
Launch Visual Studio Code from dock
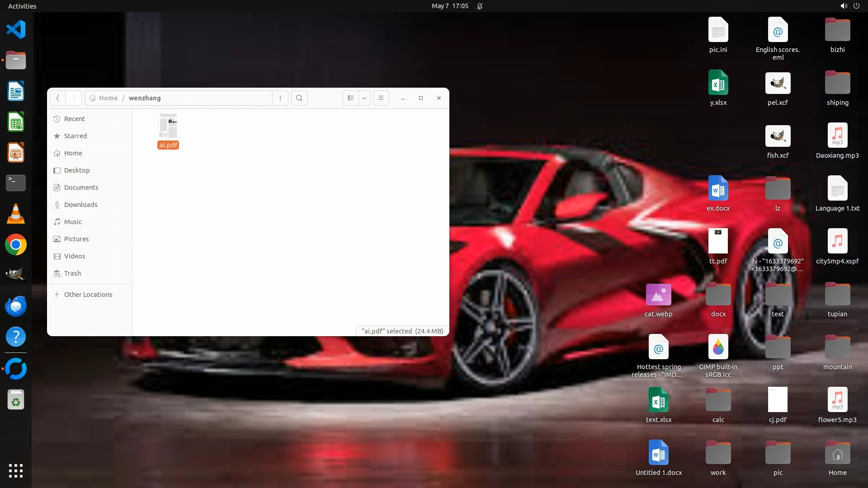coord(16,30)
